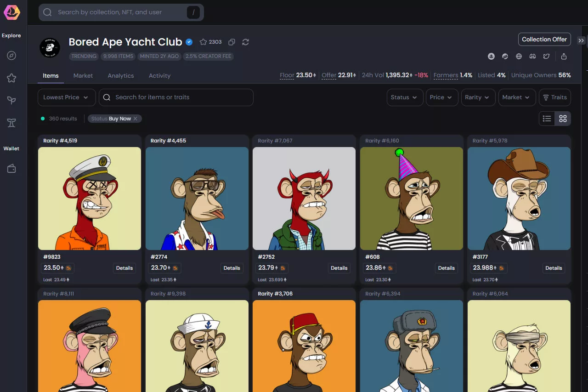The image size is (588, 392).
Task: Click the Blur logo in the top-left corner
Action: (11, 12)
